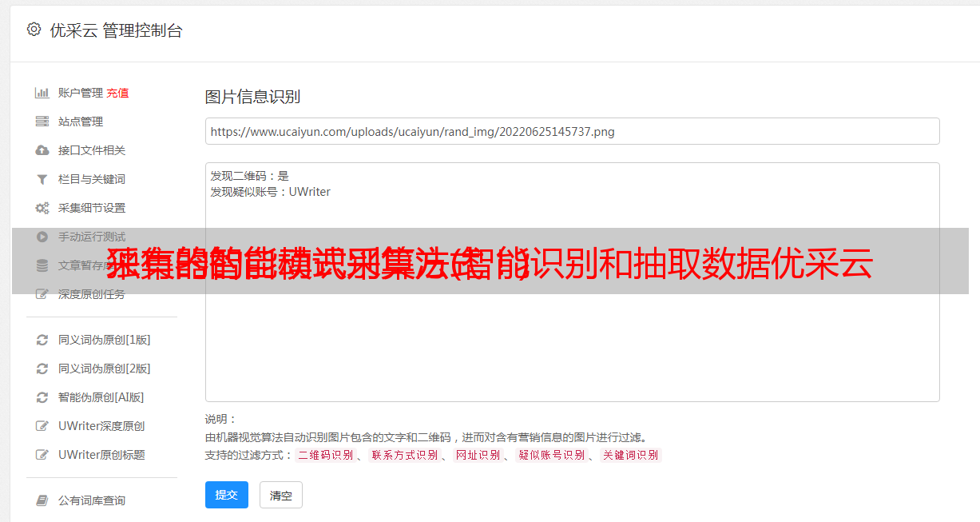Submit with the blue 提交 button
Image resolution: width=980 pixels, height=522 pixels.
(x=227, y=495)
